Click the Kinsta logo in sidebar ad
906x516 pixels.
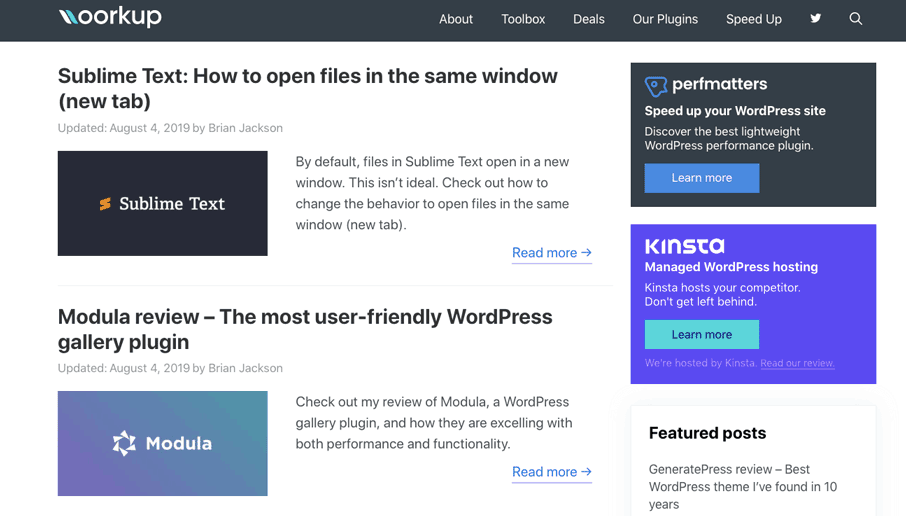pos(685,246)
